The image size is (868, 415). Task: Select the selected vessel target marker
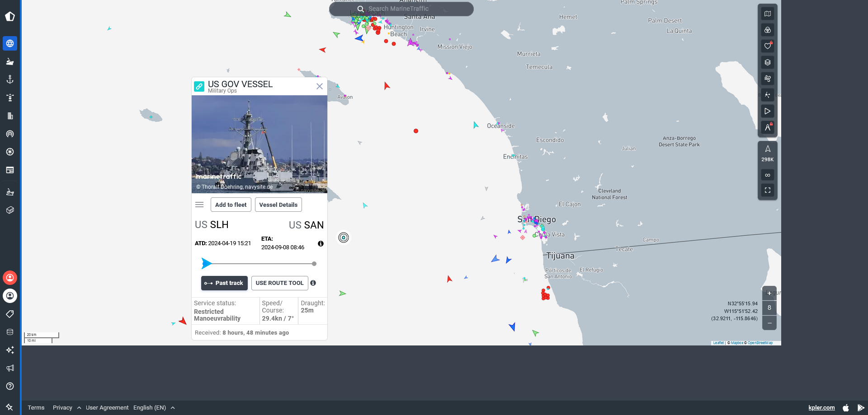click(344, 238)
